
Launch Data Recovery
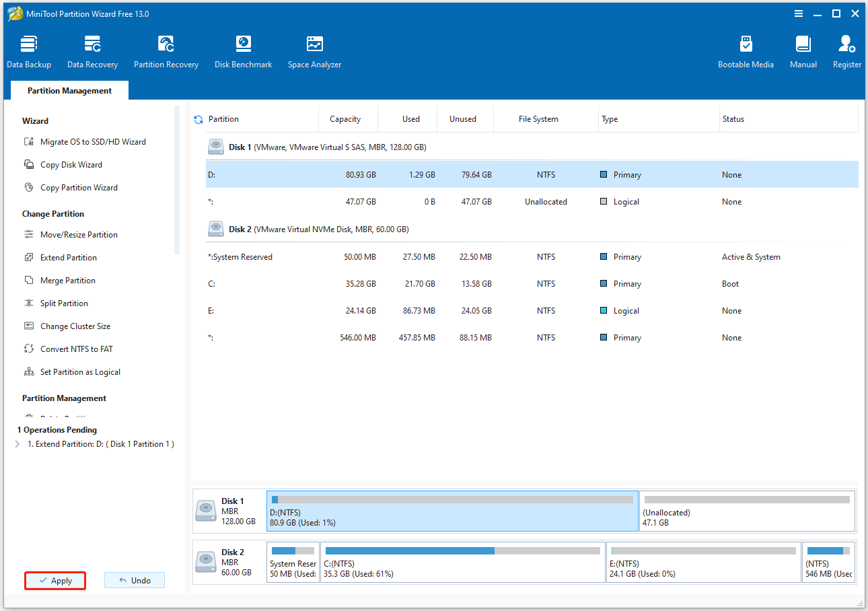(92, 51)
